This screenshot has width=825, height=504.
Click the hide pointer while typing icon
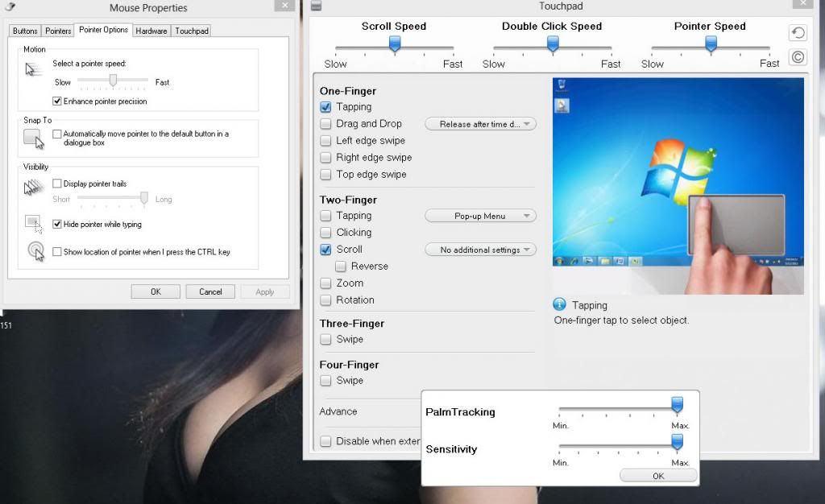click(x=34, y=224)
